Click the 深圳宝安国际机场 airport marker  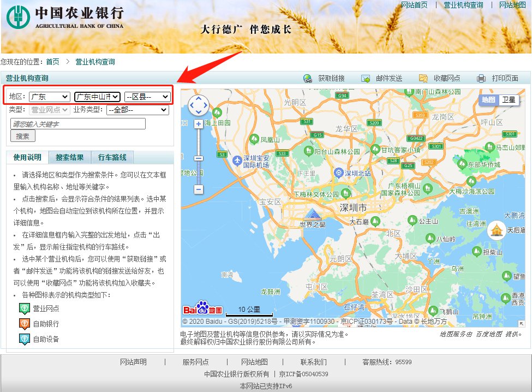(237, 161)
